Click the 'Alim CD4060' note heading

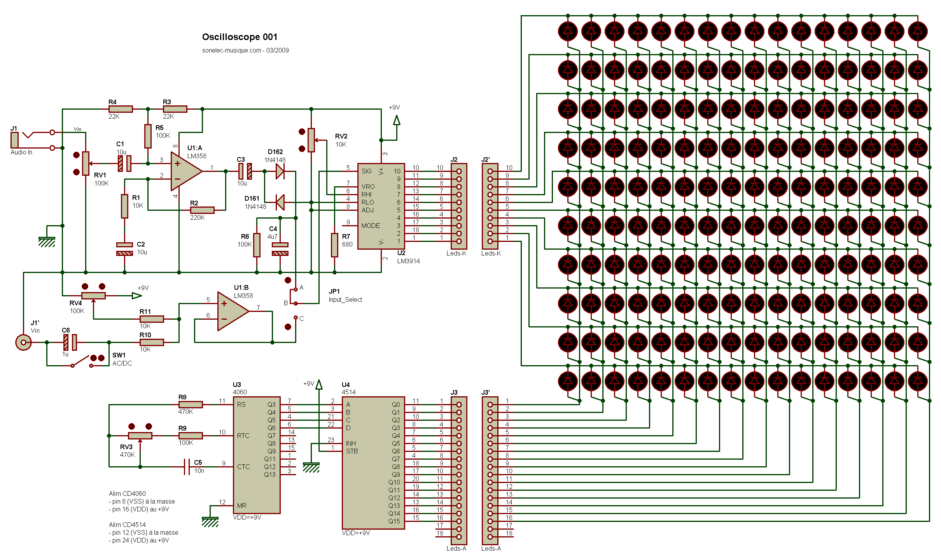(127, 493)
